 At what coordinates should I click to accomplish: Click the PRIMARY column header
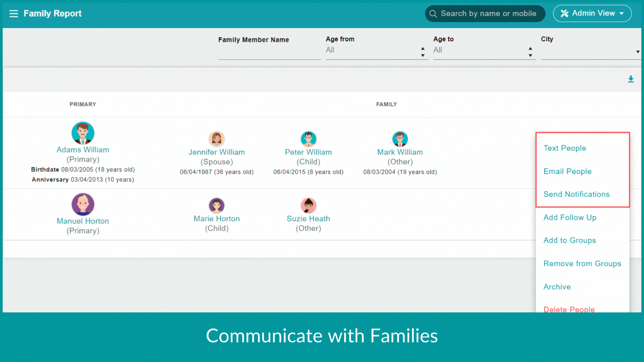83,104
